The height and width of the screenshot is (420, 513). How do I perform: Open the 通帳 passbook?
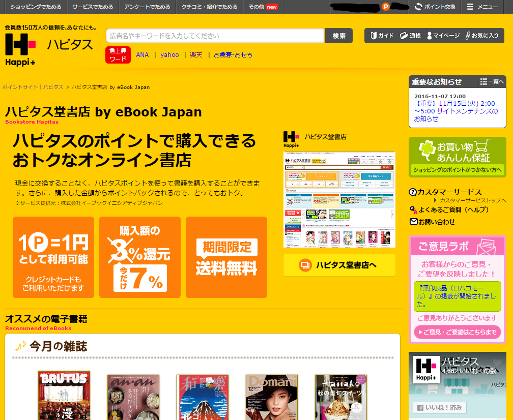(x=410, y=36)
